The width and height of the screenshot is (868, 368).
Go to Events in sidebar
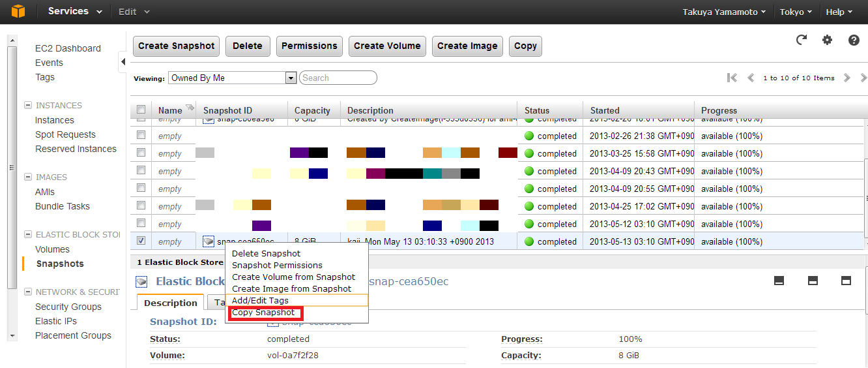(49, 63)
